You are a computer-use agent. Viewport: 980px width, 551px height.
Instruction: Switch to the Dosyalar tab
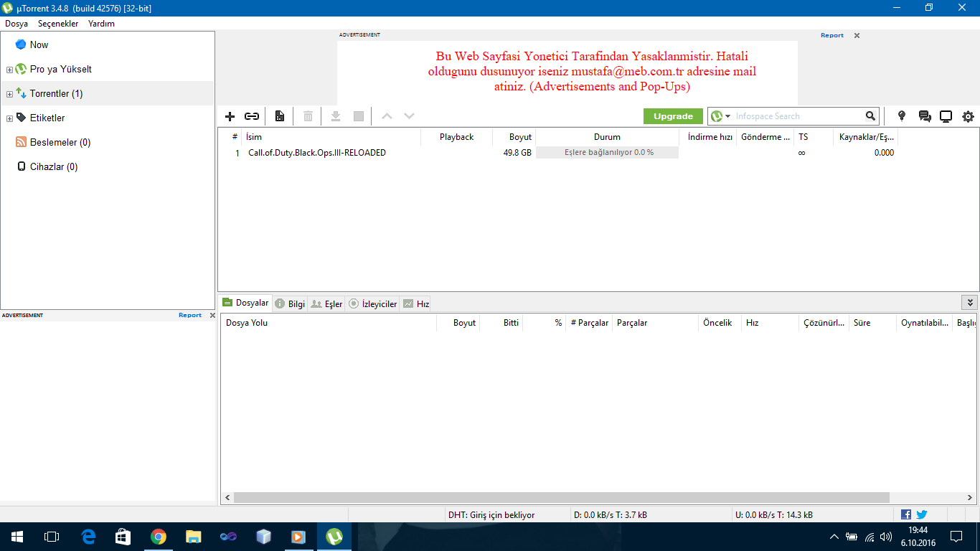(x=245, y=303)
